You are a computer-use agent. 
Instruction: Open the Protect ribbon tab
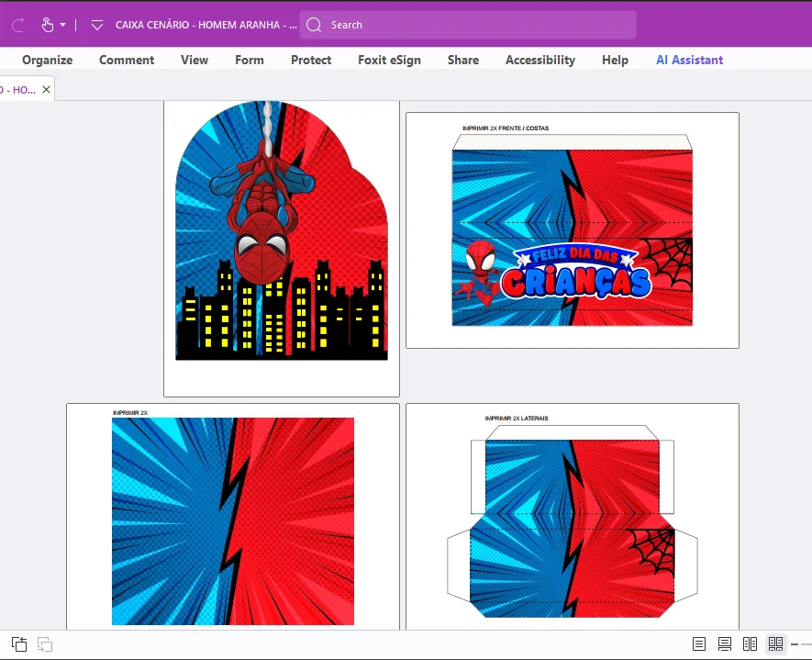pos(311,60)
